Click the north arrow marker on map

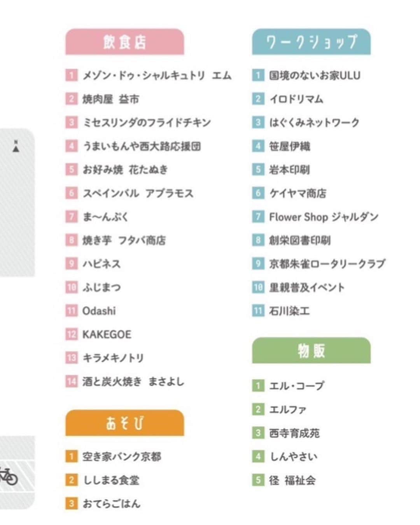pos(16,146)
